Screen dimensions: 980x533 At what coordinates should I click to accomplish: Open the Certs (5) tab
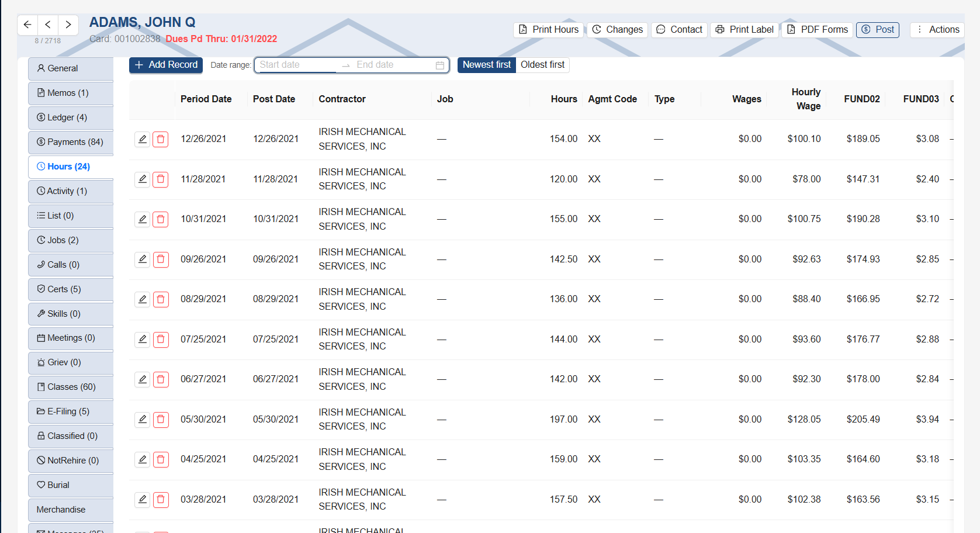click(71, 289)
